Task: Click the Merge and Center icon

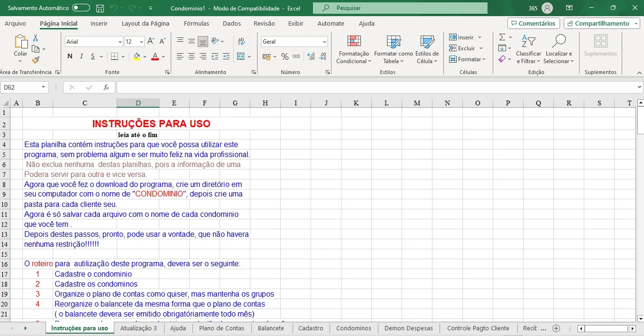Action: click(241, 56)
